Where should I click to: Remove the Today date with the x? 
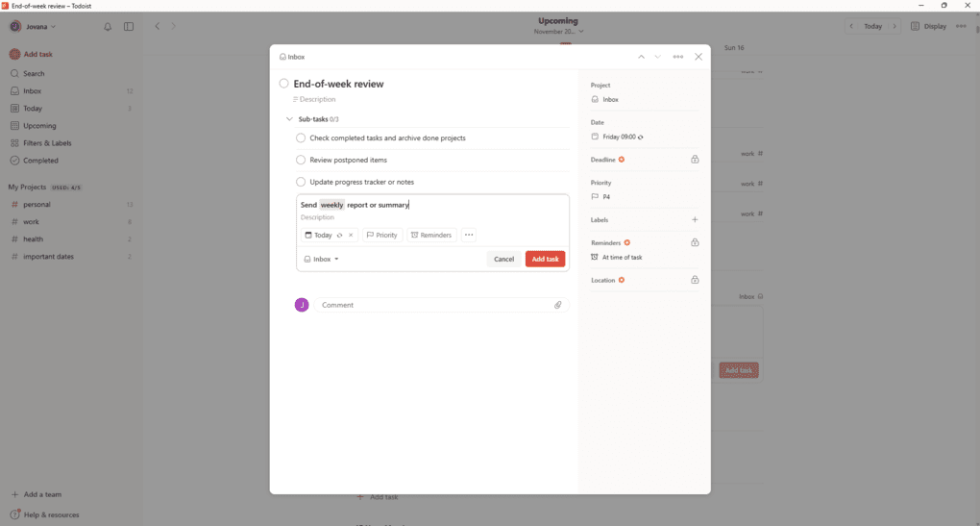[x=351, y=236]
